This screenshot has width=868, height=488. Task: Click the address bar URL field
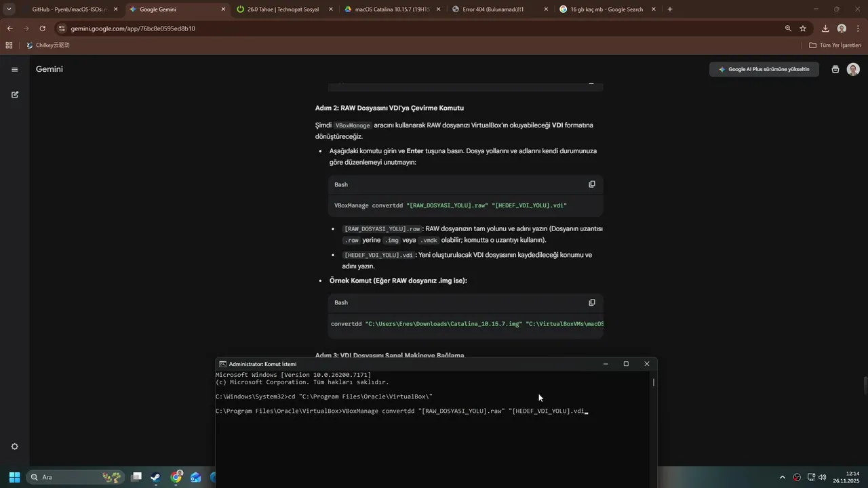(420, 28)
